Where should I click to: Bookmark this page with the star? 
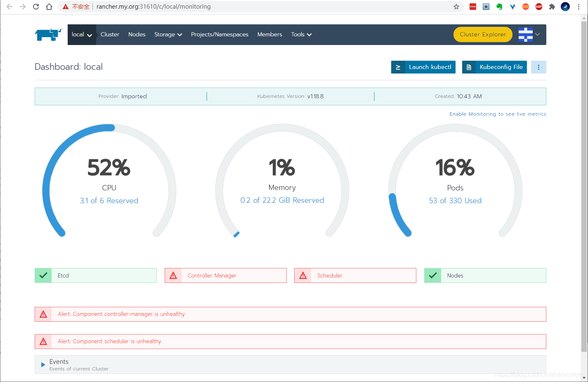point(456,7)
